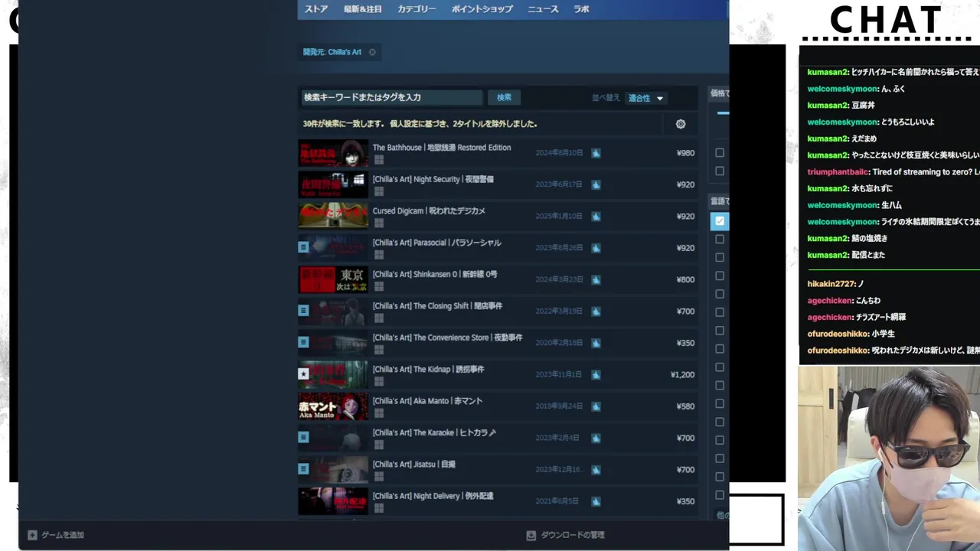This screenshot has width=980, height=551.
Task: Open the 適合性 sort dropdown
Action: [x=645, y=98]
